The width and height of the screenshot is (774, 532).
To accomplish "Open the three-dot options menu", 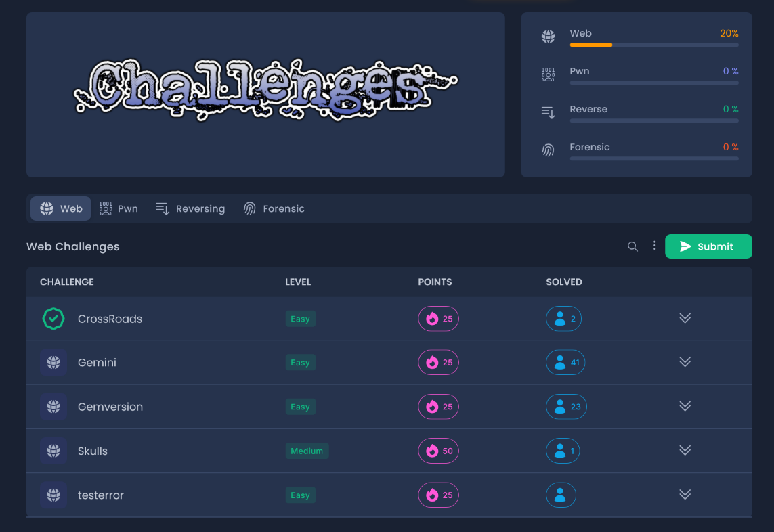I will click(654, 246).
